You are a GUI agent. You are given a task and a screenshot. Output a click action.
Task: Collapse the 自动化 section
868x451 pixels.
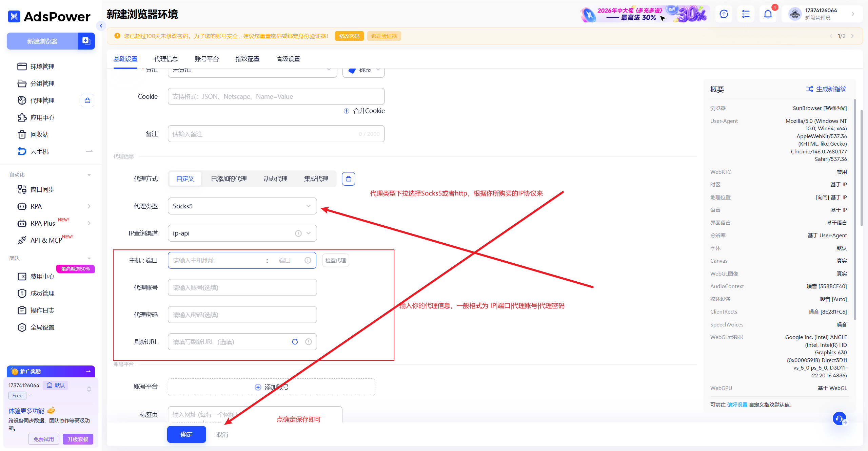(89, 175)
